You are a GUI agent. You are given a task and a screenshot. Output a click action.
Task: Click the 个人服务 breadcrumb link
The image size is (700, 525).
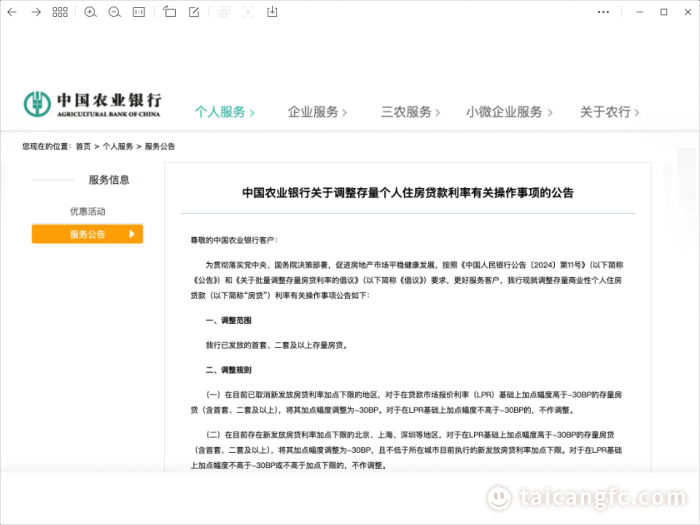[118, 146]
